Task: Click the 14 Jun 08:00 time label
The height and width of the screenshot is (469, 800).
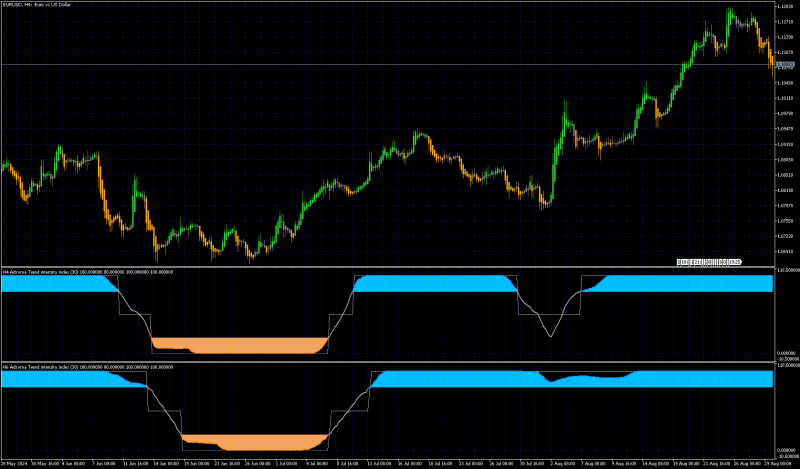Action: click(166, 463)
